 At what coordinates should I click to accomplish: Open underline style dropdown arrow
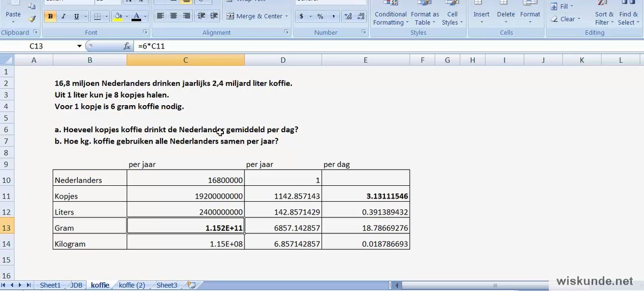[85, 16]
